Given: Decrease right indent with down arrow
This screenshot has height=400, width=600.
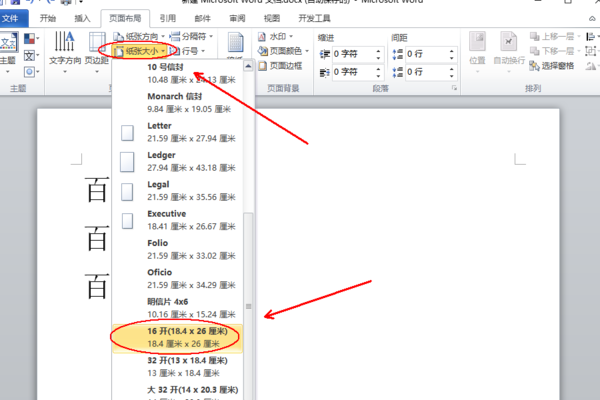Looking at the screenshot, I should click(x=378, y=76).
